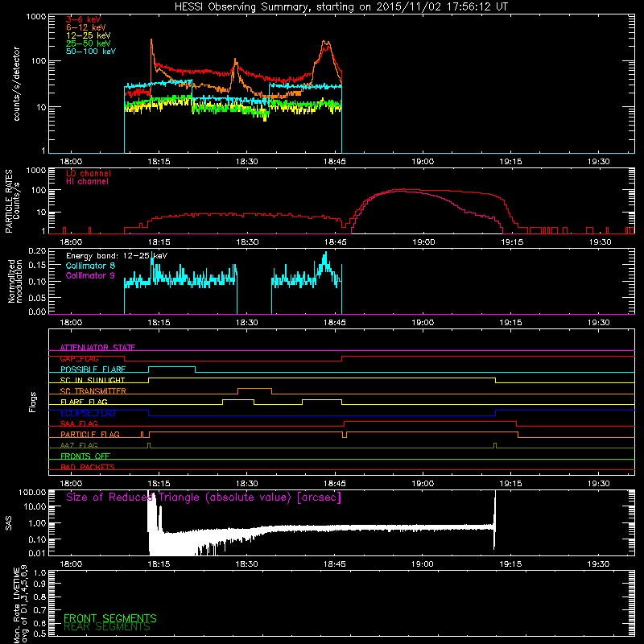Click the LO channel legend entry
This screenshot has height=644, width=644.
[x=89, y=173]
